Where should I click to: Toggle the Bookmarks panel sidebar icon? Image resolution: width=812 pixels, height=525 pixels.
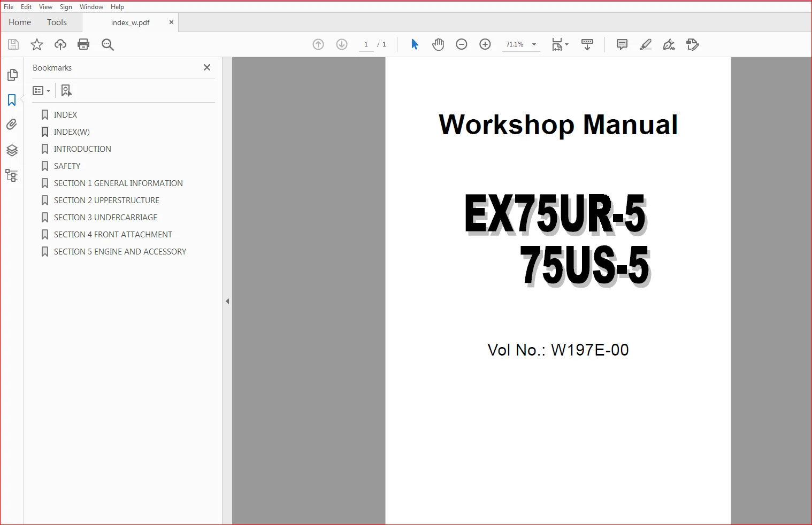[x=12, y=100]
